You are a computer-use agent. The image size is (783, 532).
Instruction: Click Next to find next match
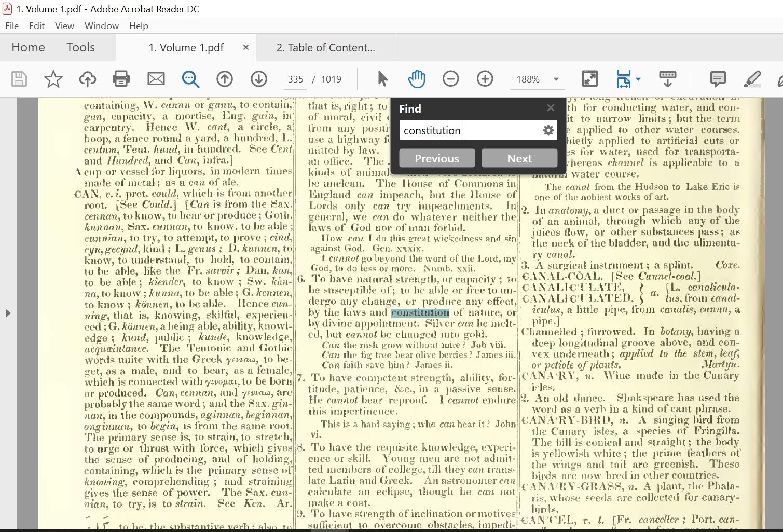click(x=519, y=158)
